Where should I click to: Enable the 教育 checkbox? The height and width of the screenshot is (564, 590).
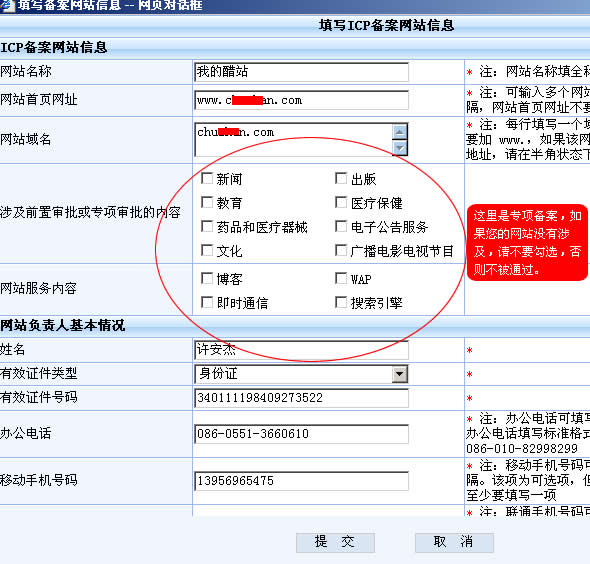point(207,202)
